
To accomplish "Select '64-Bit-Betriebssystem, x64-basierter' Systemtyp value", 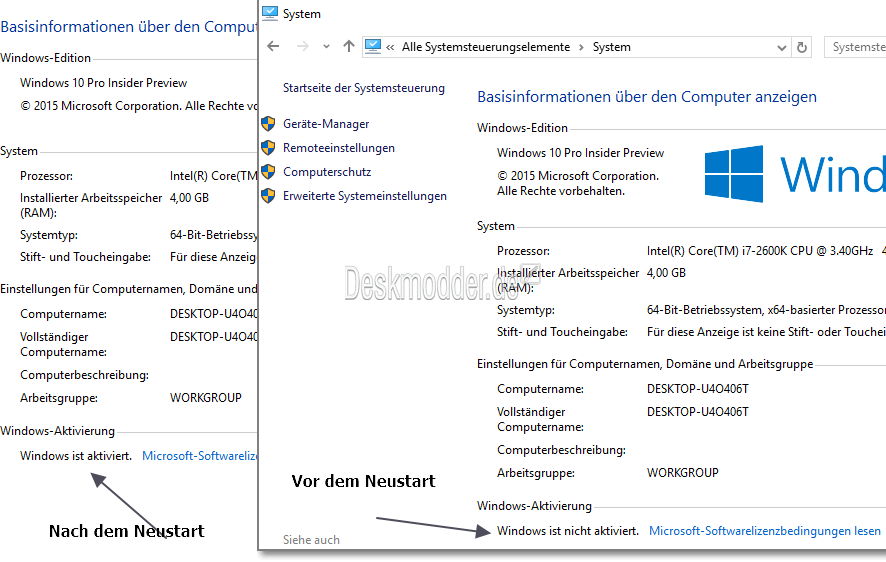I will tap(766, 310).
